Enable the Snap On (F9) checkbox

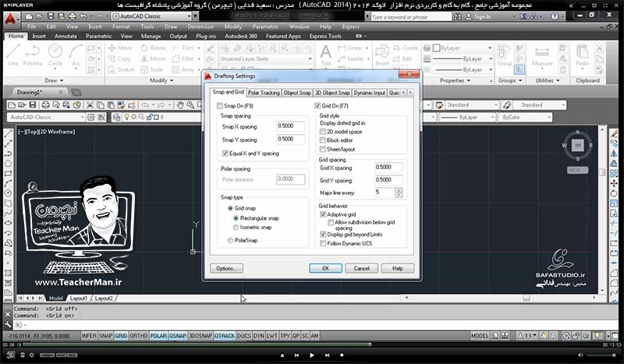pyautogui.click(x=220, y=106)
